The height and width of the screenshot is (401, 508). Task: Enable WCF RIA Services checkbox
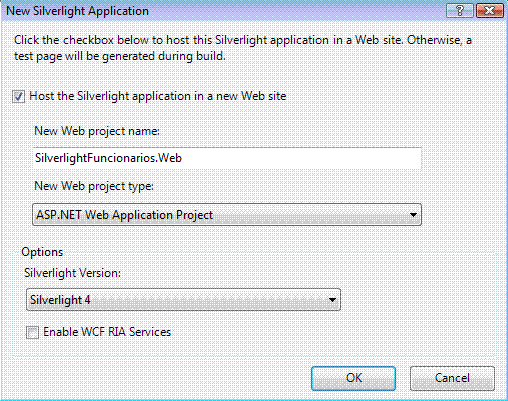(x=32, y=332)
